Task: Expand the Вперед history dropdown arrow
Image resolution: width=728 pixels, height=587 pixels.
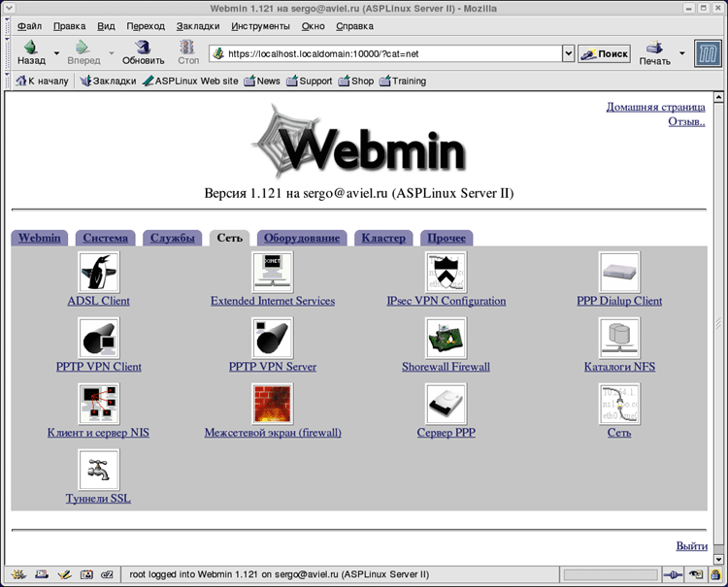Action: [x=112, y=53]
